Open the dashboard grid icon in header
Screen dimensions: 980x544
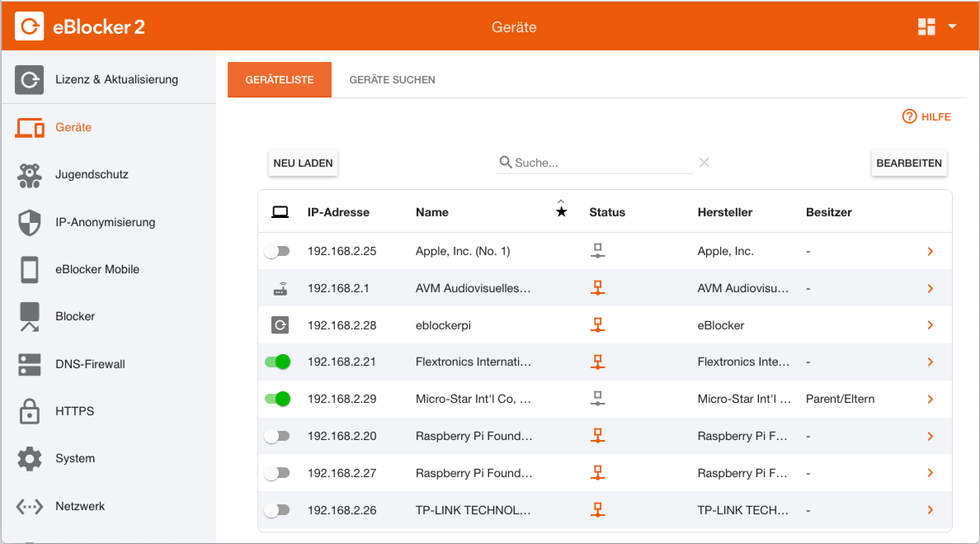[x=926, y=27]
